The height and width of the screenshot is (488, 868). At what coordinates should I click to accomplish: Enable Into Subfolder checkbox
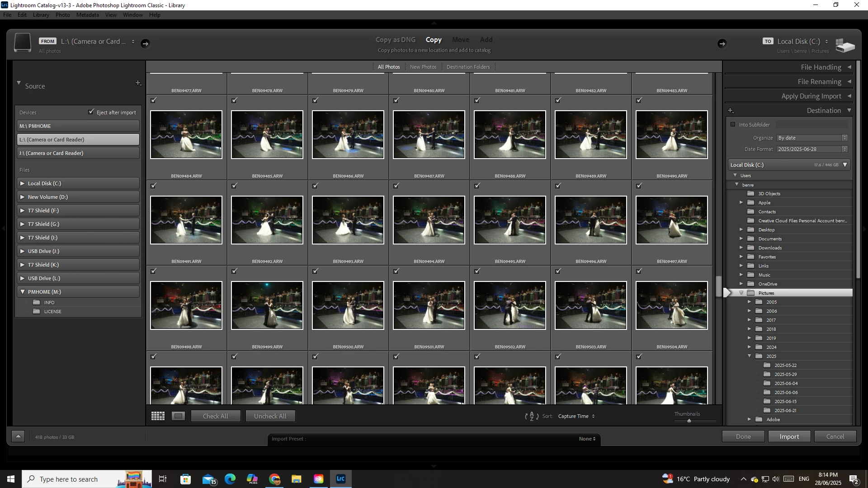(733, 125)
